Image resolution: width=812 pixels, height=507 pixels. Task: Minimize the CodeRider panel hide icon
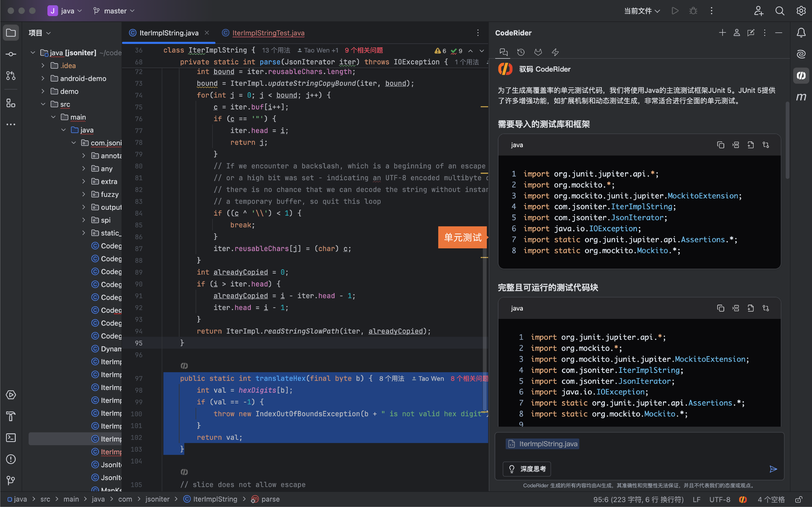(x=779, y=33)
